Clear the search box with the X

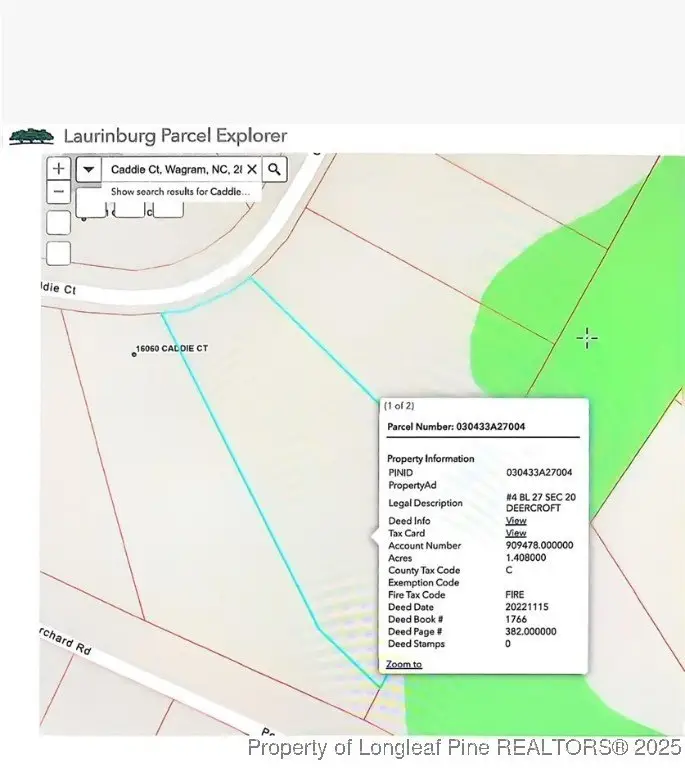(x=252, y=170)
